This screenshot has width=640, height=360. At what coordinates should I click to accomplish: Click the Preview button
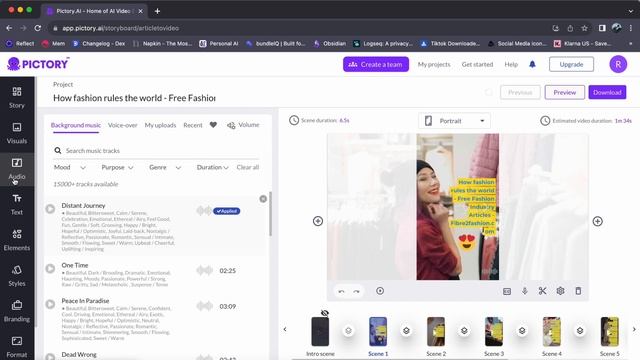(564, 92)
